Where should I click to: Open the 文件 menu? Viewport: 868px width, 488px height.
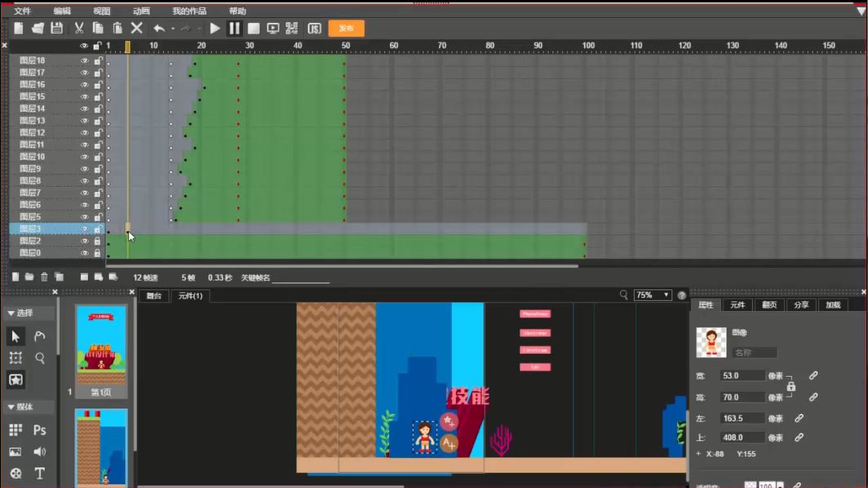(x=23, y=11)
